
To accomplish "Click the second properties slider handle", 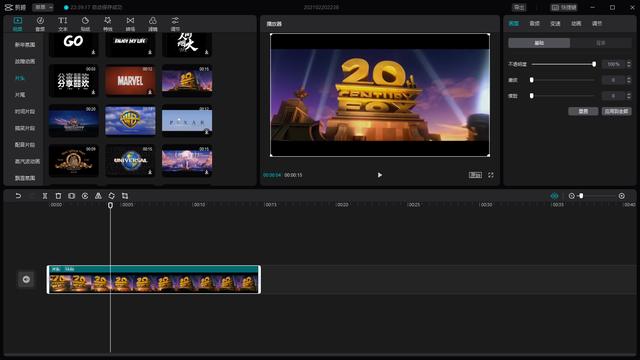I will coord(531,80).
